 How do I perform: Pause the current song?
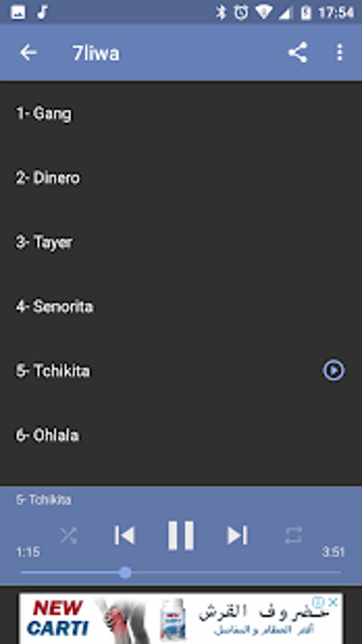coord(181,535)
